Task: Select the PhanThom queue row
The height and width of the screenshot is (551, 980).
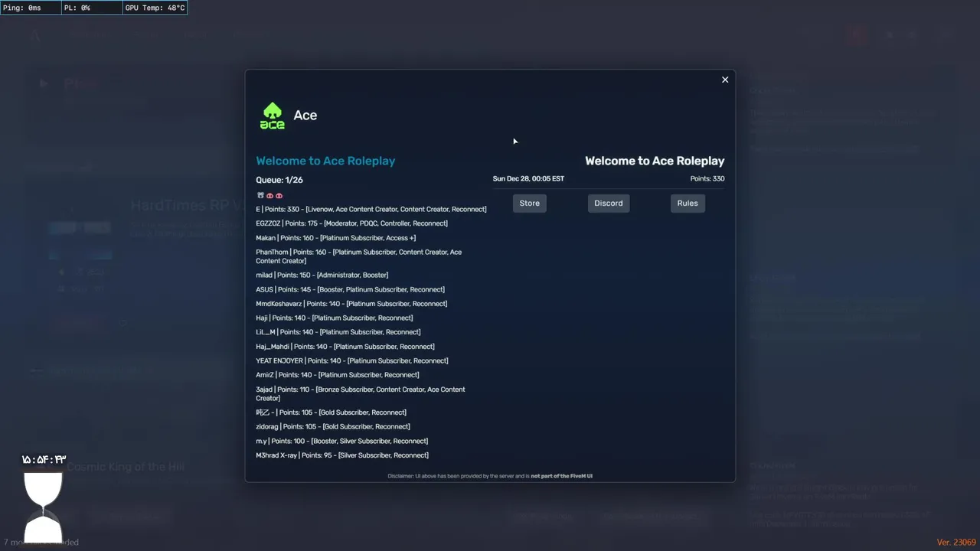Action: [359, 256]
